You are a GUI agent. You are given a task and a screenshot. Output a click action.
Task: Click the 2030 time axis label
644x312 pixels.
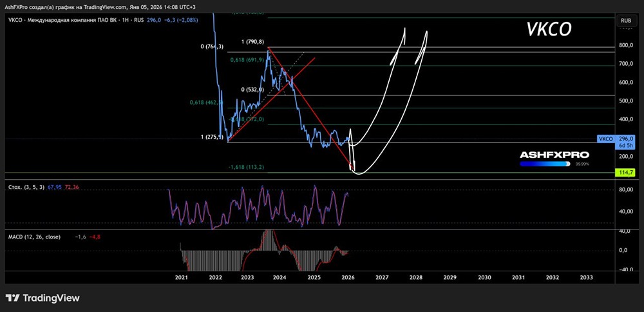point(484,277)
